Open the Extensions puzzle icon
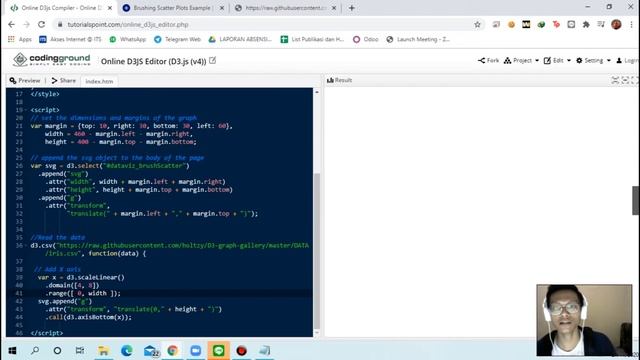Screen dimensions: 640x360 pos(586,24)
